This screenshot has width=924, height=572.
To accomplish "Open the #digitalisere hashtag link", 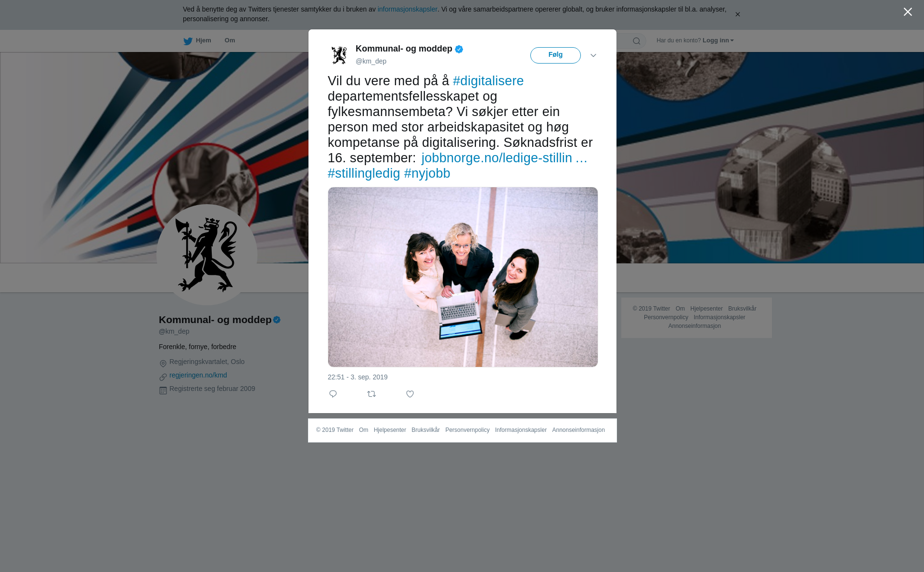I will (488, 81).
